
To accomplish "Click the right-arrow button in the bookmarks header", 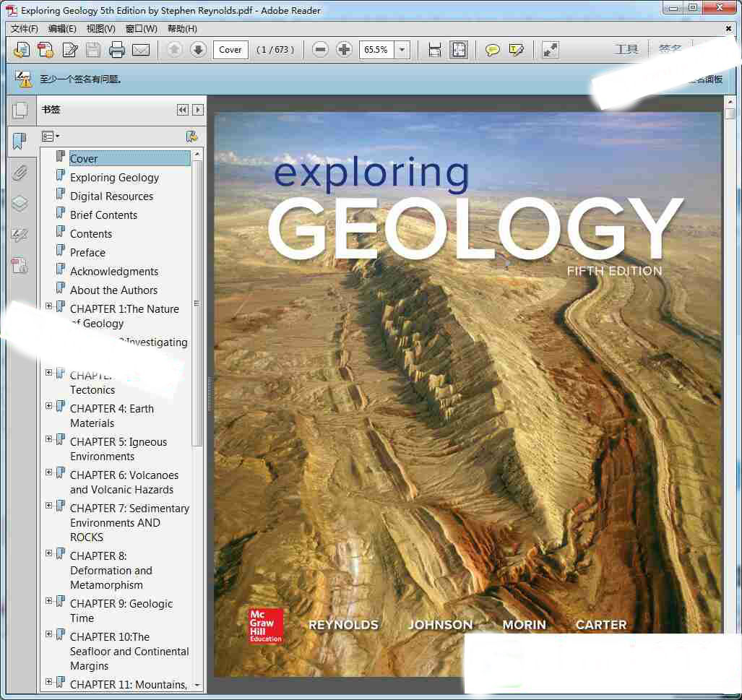I will pyautogui.click(x=198, y=110).
